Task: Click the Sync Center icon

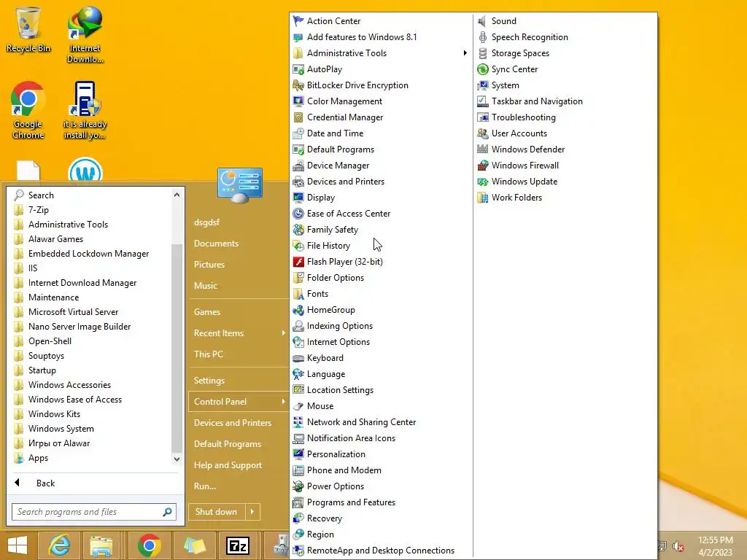Action: pos(483,69)
